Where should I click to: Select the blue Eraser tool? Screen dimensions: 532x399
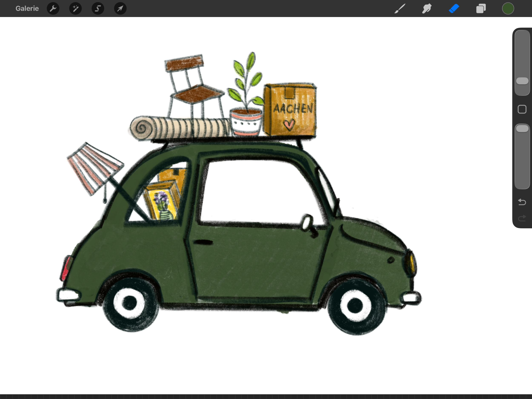point(454,9)
